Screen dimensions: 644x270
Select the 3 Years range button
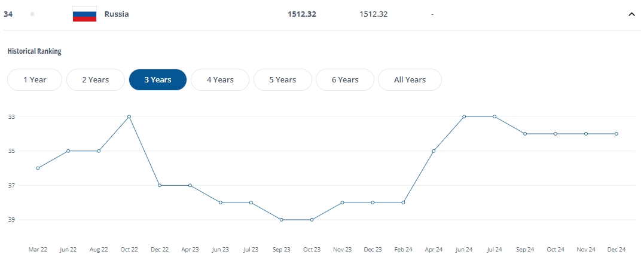[158, 80]
